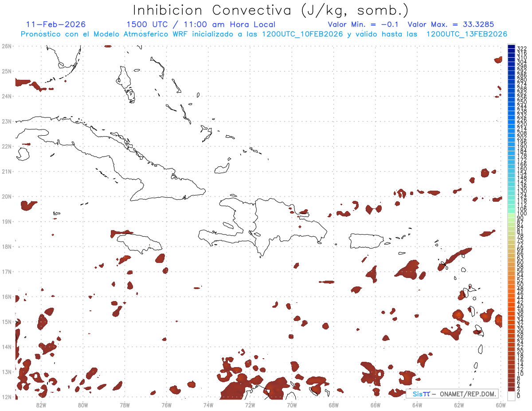Click the 74W longitude label
This screenshot has height=411, width=532.
[x=208, y=405]
